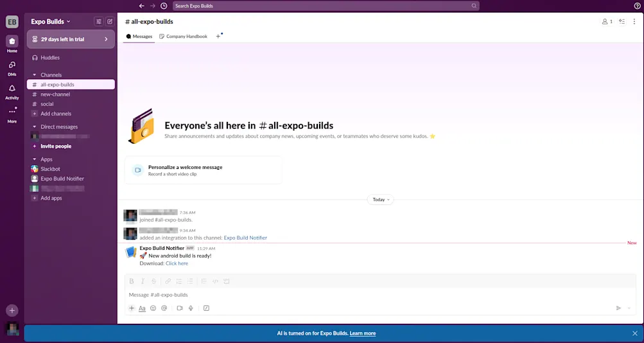Toggle strikethrough formatting

[153, 281]
